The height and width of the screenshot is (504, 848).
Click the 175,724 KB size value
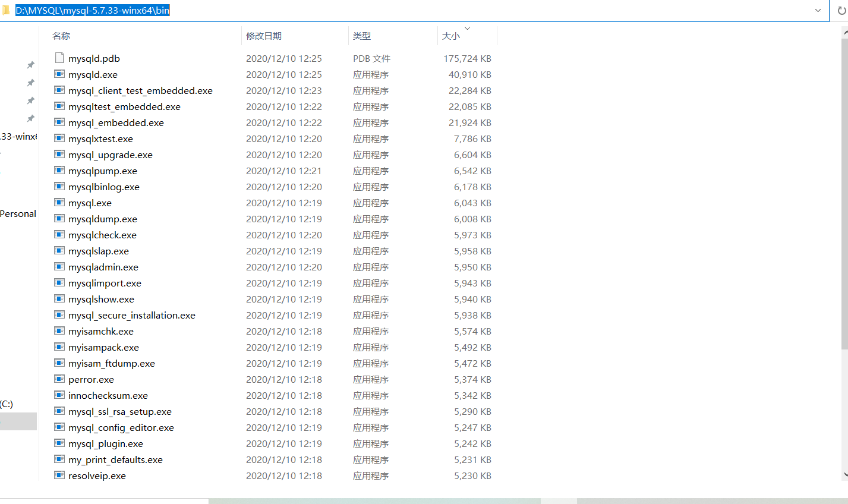point(467,58)
